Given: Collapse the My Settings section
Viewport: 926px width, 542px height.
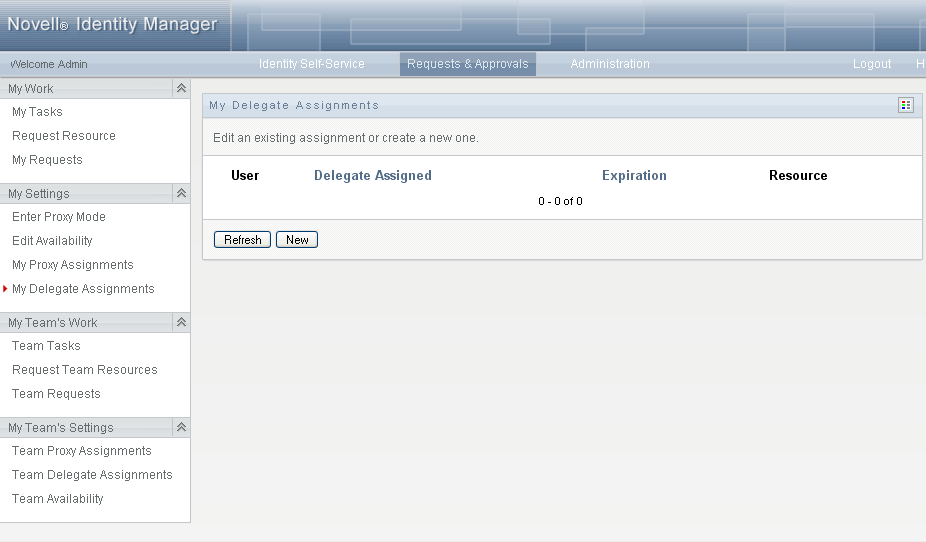Looking at the screenshot, I should (181, 193).
